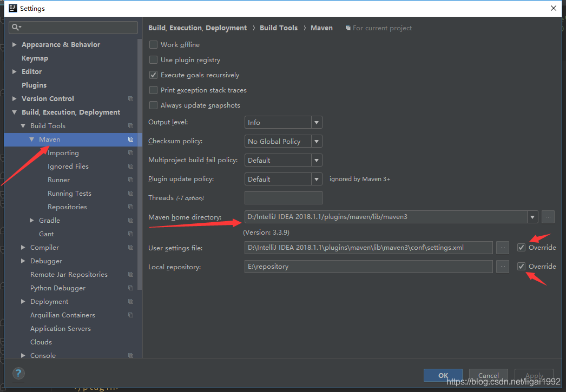
Task: Collapse Build, Execution, Deployment node arrow
Action: tap(15, 112)
